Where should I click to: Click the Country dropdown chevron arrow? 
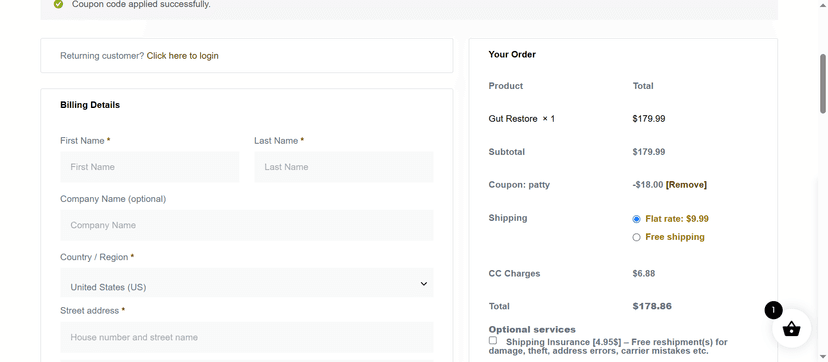point(424,284)
